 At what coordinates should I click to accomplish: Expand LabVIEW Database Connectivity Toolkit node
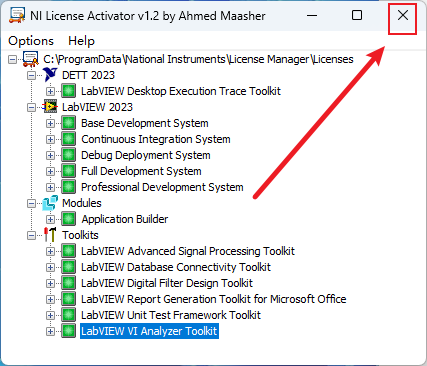(x=50, y=267)
